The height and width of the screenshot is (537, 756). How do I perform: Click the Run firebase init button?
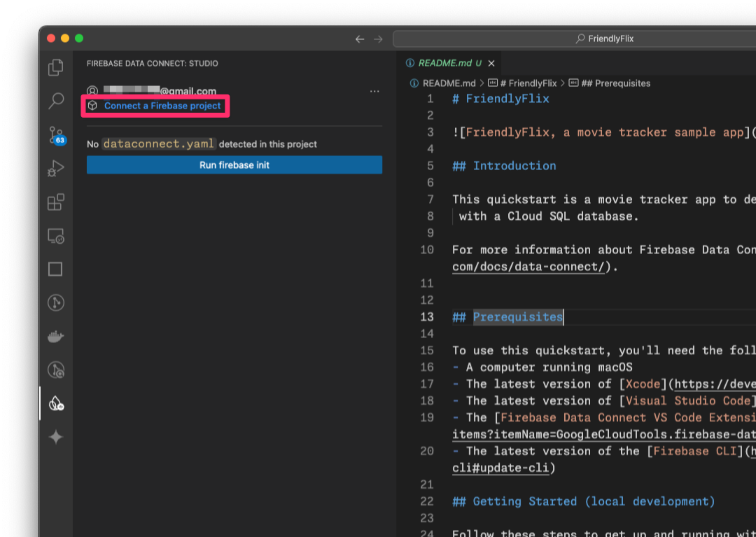(234, 165)
